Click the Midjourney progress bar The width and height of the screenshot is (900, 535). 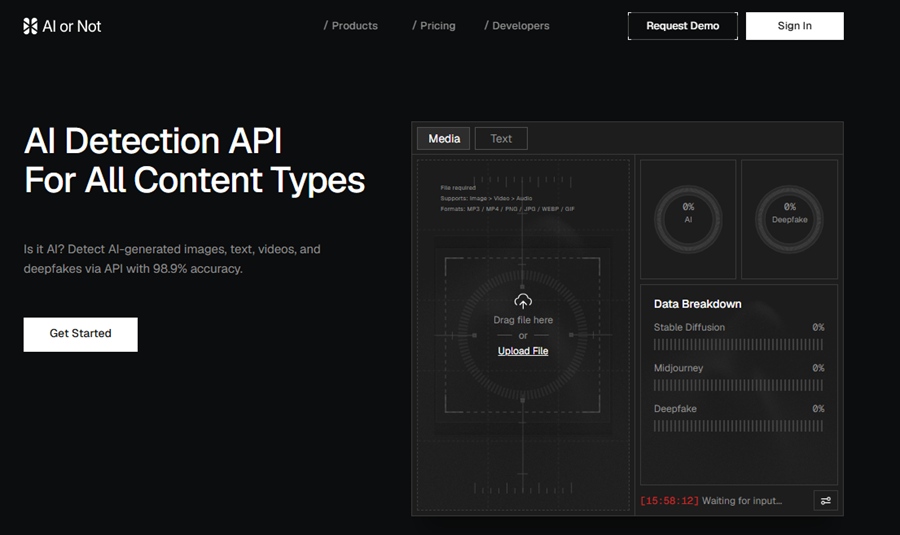coord(738,385)
